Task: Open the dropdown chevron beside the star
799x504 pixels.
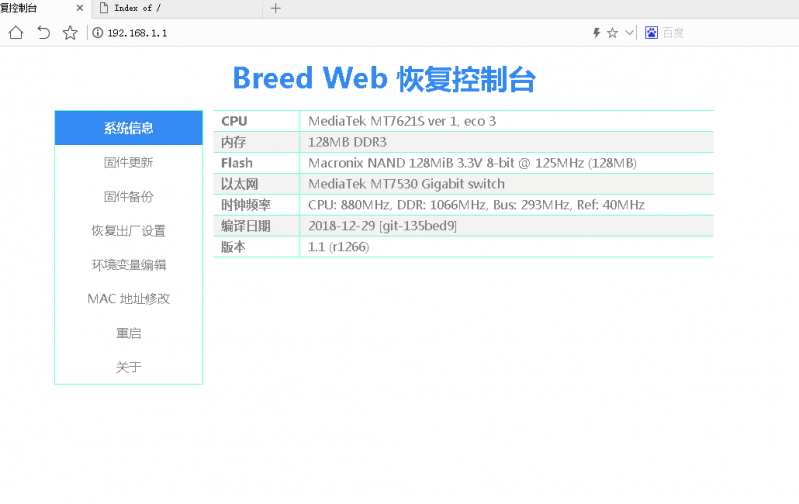Action: click(629, 33)
